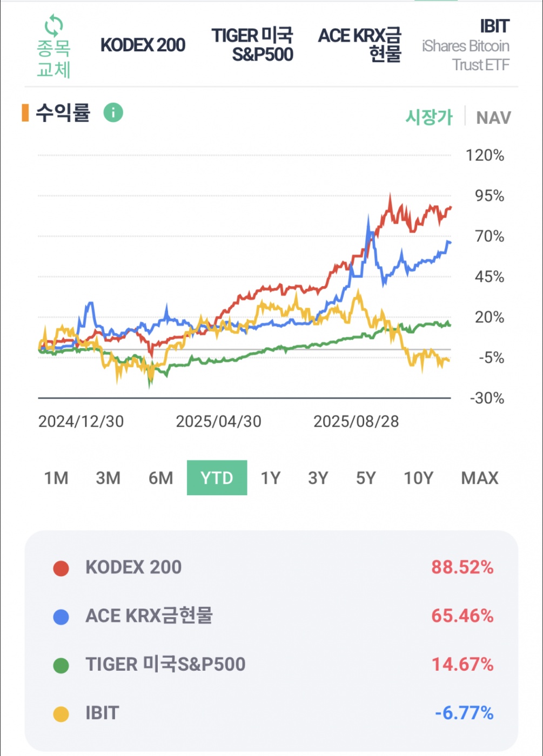Tap the KODEX 200 return value 88.52%
Image resolution: width=543 pixels, height=756 pixels.
coord(462,568)
